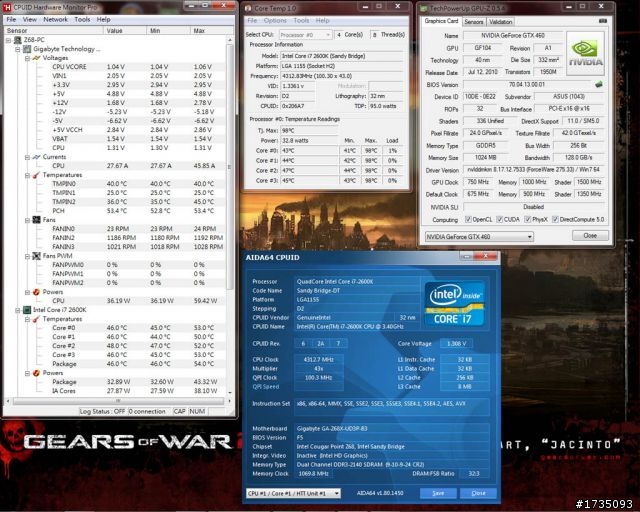Click the Intel Core Powers flame icon
This screenshot has width=640, height=512.
36,373
